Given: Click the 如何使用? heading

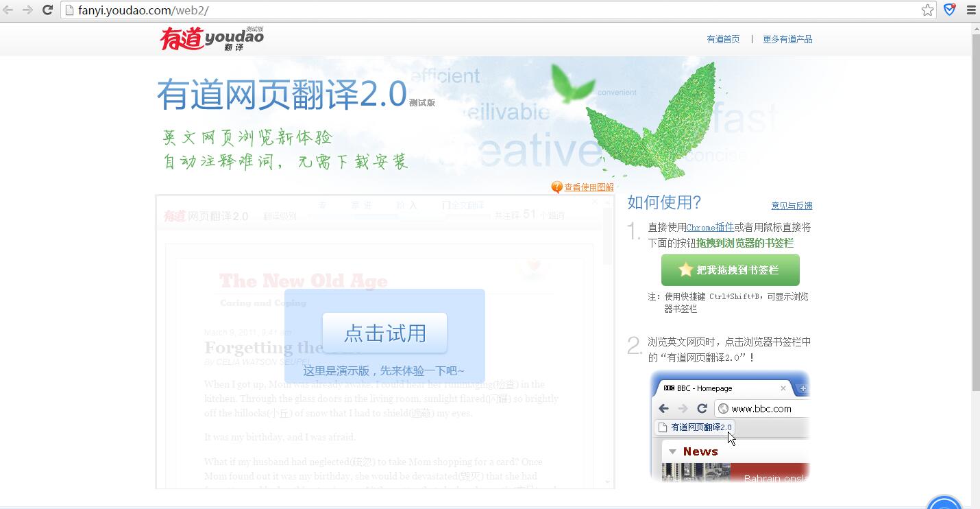Looking at the screenshot, I should [664, 202].
